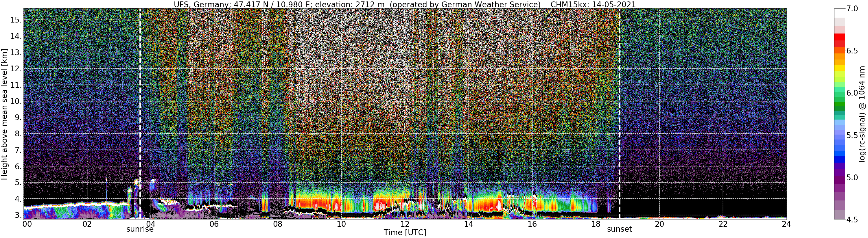Click the dashed sunrise line in the plot

140,114
